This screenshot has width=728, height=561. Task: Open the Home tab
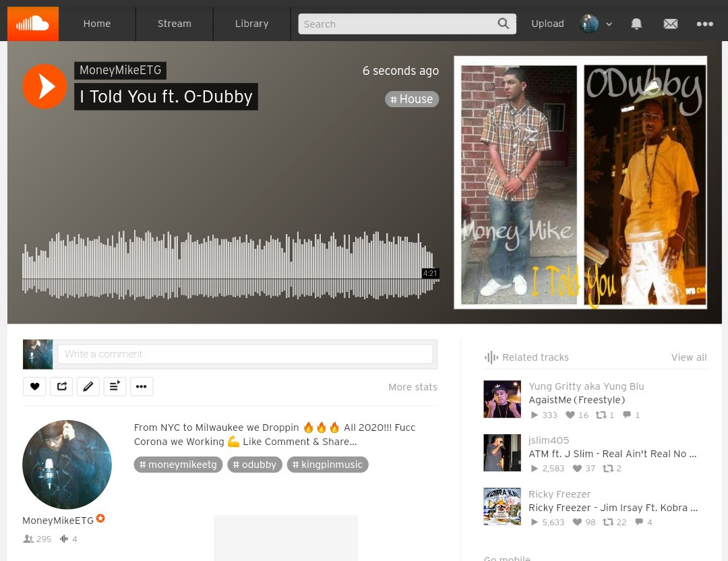point(97,24)
